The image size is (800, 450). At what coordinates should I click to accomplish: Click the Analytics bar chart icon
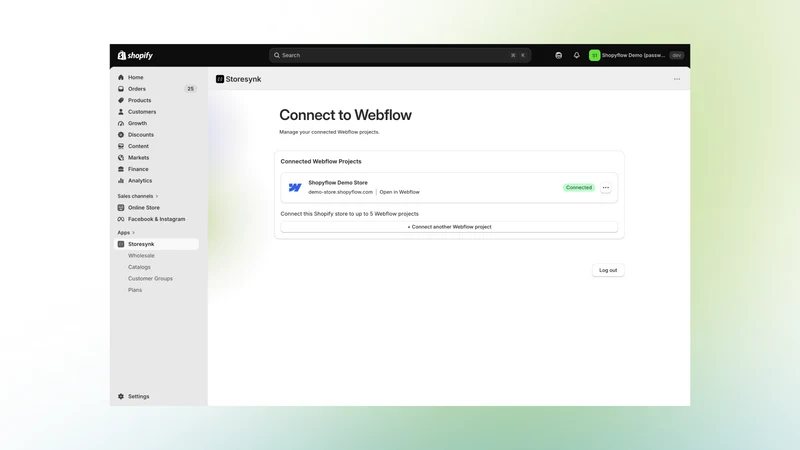pos(121,181)
